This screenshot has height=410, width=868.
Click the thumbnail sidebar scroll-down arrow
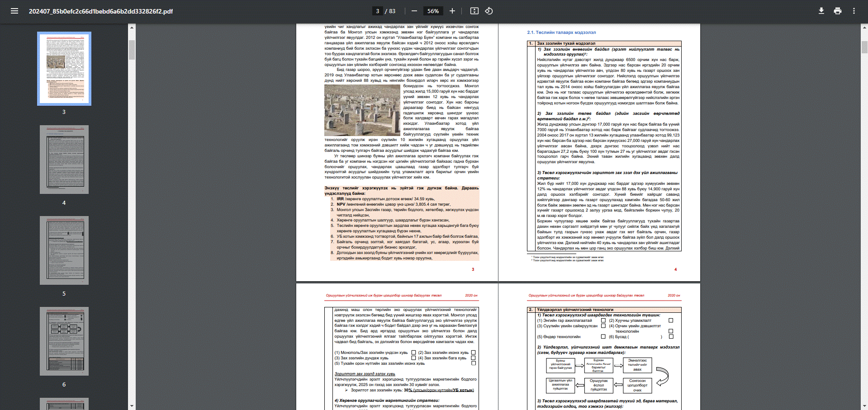point(132,406)
